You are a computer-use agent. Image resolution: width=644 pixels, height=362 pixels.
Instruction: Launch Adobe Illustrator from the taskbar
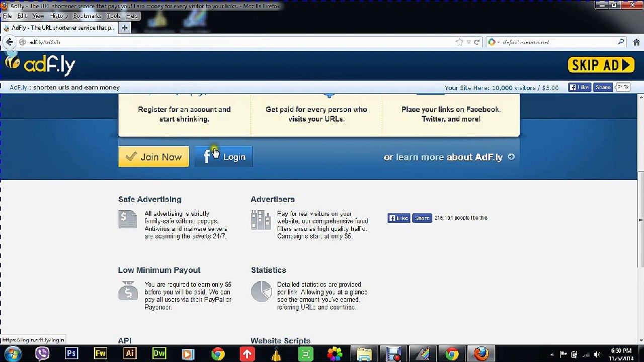(130, 354)
